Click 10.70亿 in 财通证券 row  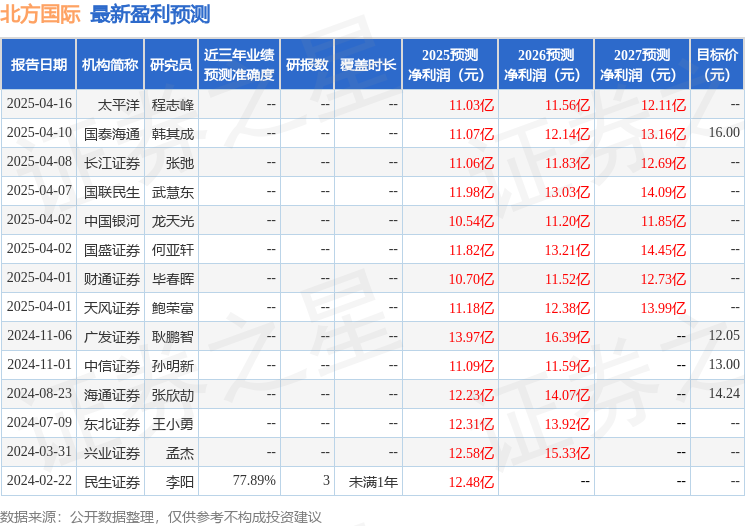point(472,279)
